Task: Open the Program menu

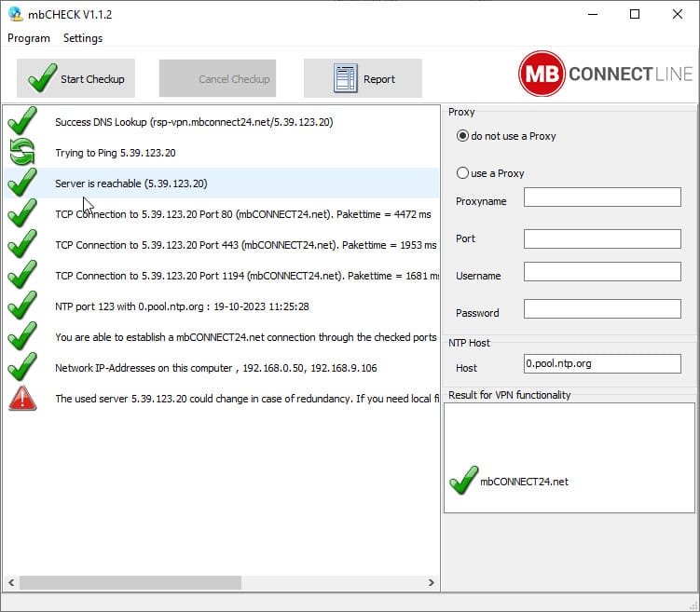Action: (29, 38)
